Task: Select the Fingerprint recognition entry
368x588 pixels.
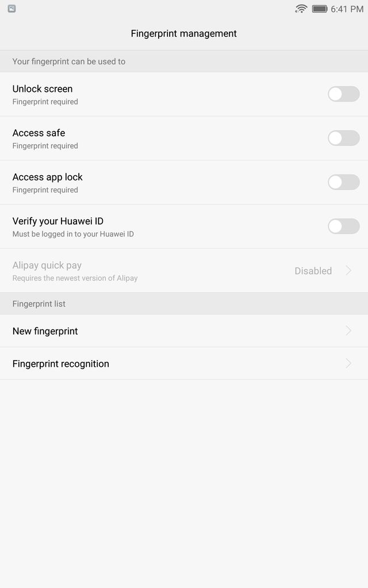Action: click(184, 363)
